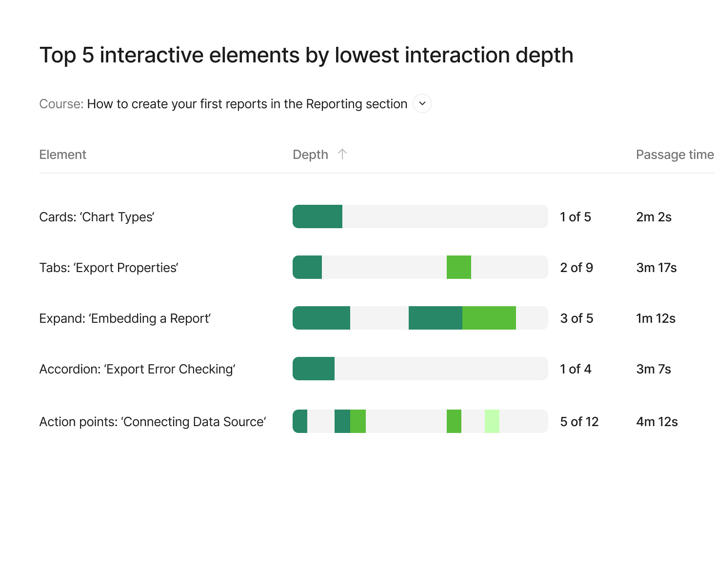Click the Element column header

[62, 155]
